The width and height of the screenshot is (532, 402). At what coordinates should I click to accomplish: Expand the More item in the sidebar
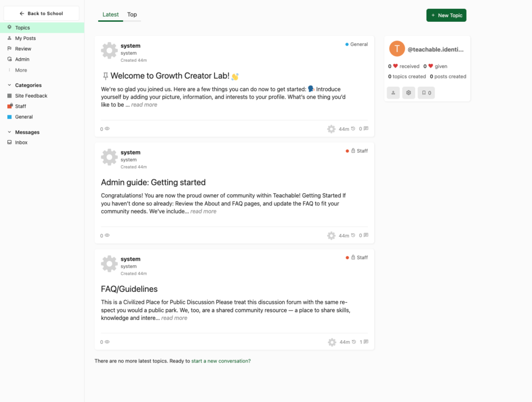tap(20, 70)
